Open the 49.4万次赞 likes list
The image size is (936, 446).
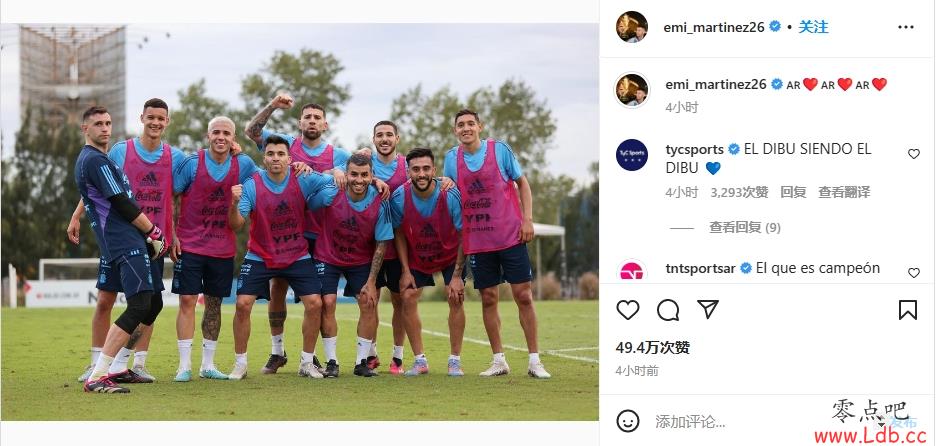[x=652, y=347]
